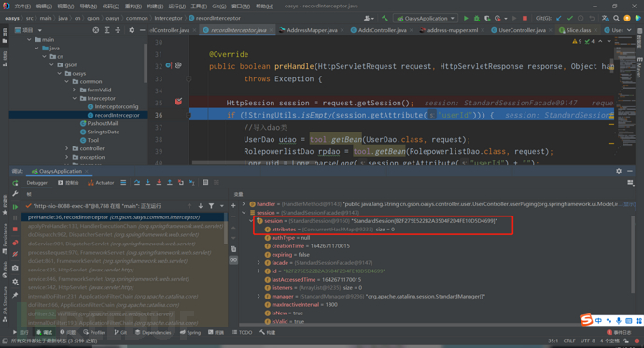
Task: Toggle mute breakpoints icon in debug sidebar
Action: [x=15, y=254]
